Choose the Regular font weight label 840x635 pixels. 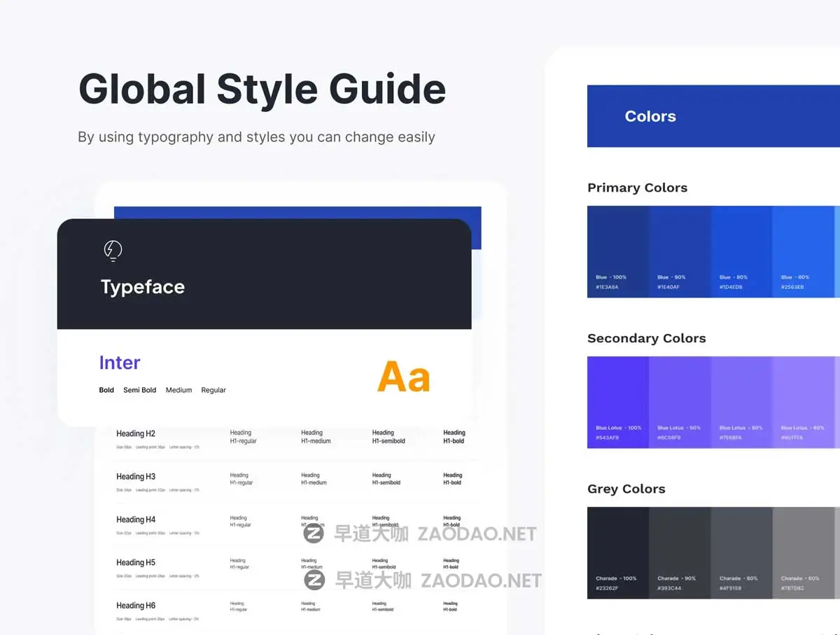[213, 390]
